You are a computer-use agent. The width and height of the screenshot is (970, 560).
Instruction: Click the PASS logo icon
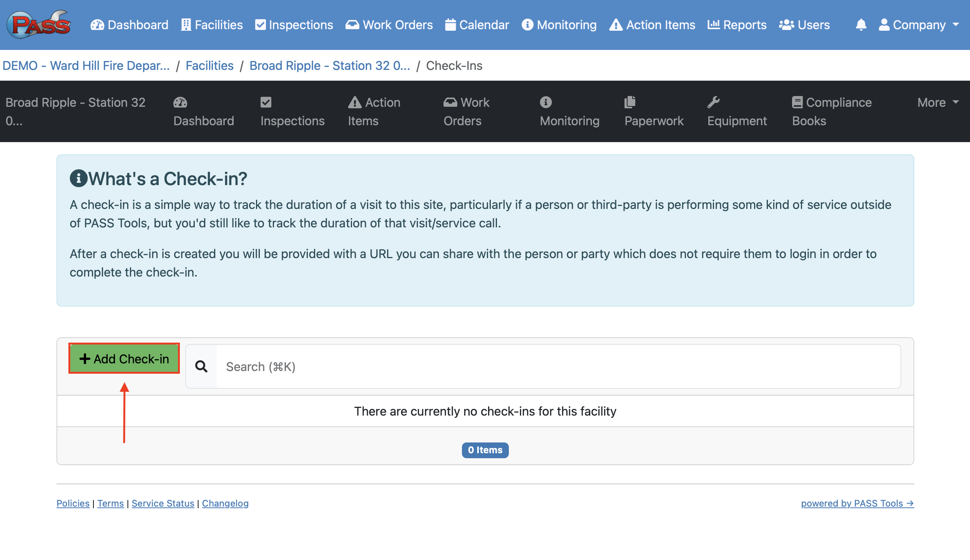point(38,25)
